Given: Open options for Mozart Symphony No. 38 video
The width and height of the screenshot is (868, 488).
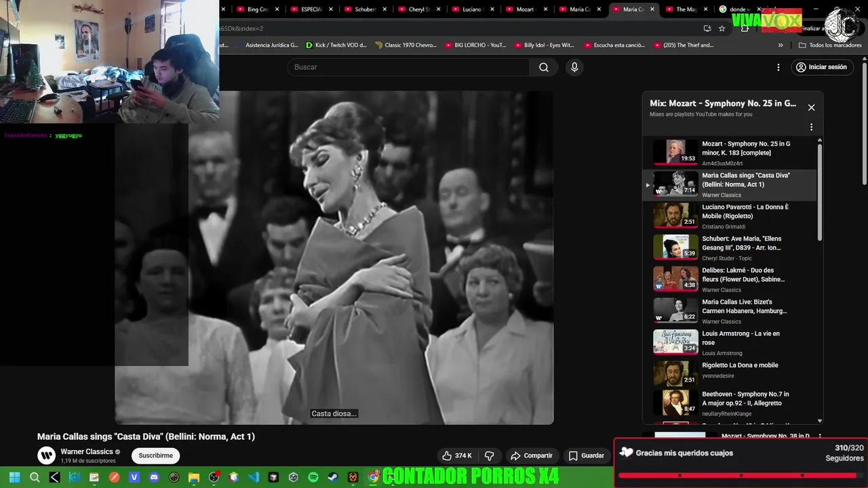Looking at the screenshot, I should pos(820,436).
